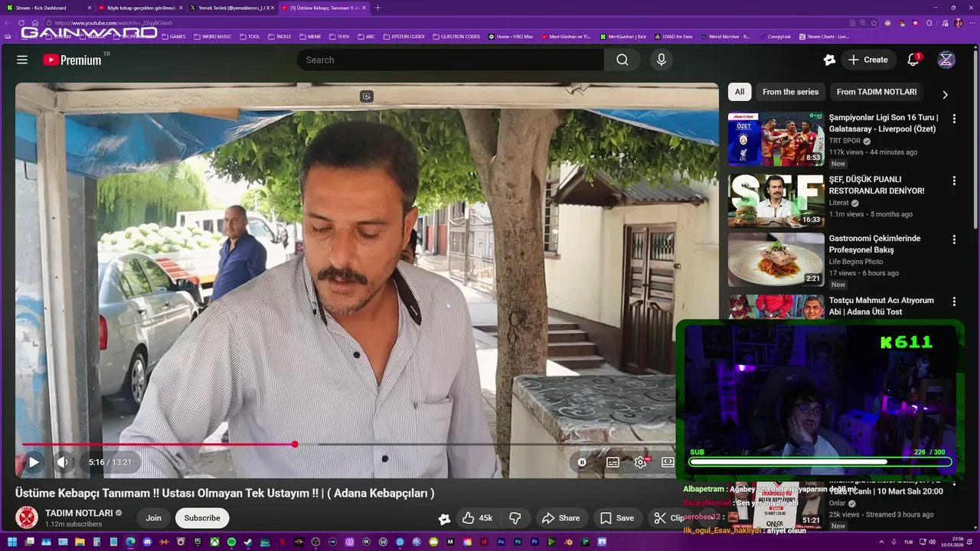Open Photoshop from the taskbar
980x551 pixels.
518,542
